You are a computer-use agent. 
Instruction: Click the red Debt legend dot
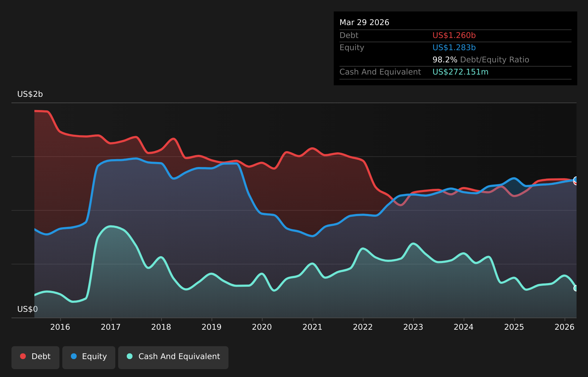click(23, 356)
